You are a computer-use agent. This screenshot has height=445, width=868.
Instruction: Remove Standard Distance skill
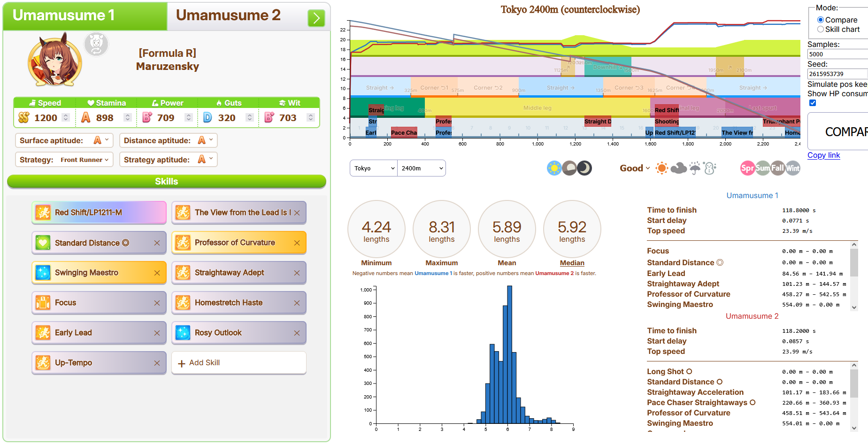click(157, 243)
